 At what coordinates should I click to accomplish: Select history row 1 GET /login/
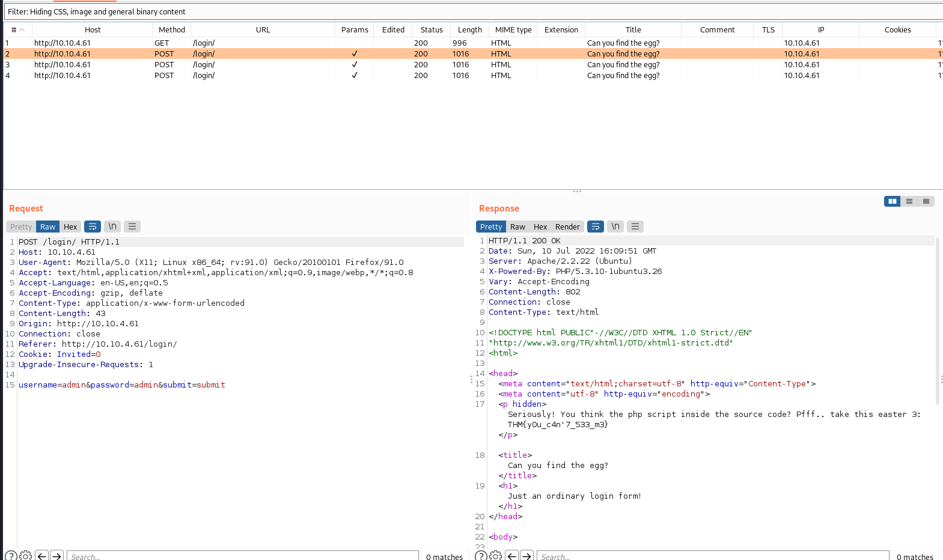click(x=473, y=43)
